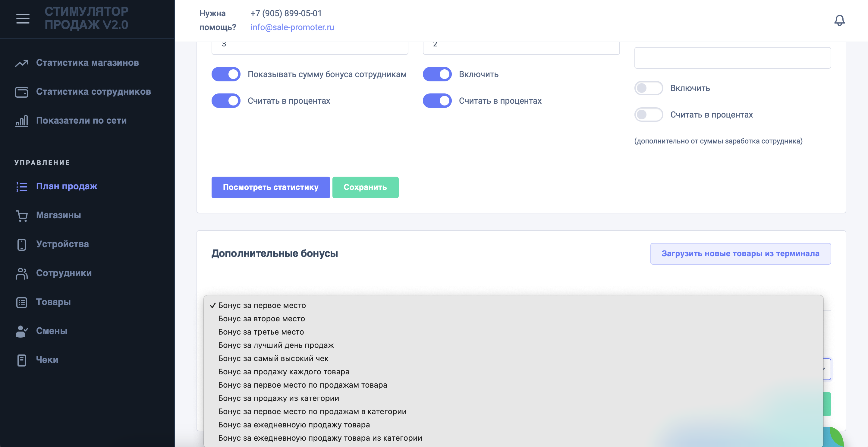The height and width of the screenshot is (447, 868).
Task: Pick Бонус за продажу каждого товара
Action: (x=513, y=372)
